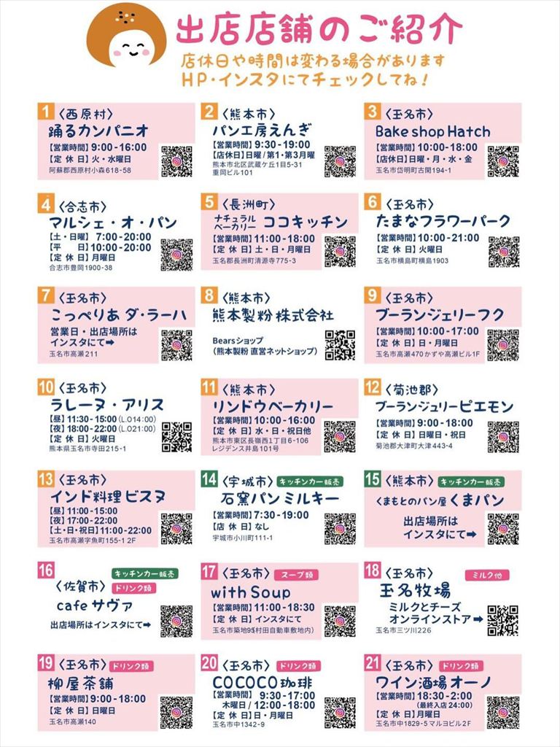Image resolution: width=560 pixels, height=747 pixels.
Task: Click the ミルク他 tag on 玉名牧場
Action: [x=487, y=575]
